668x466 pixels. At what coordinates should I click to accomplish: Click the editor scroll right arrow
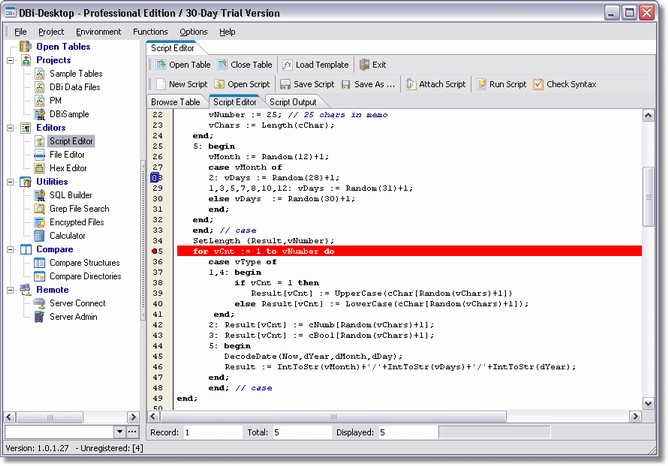click(635, 416)
